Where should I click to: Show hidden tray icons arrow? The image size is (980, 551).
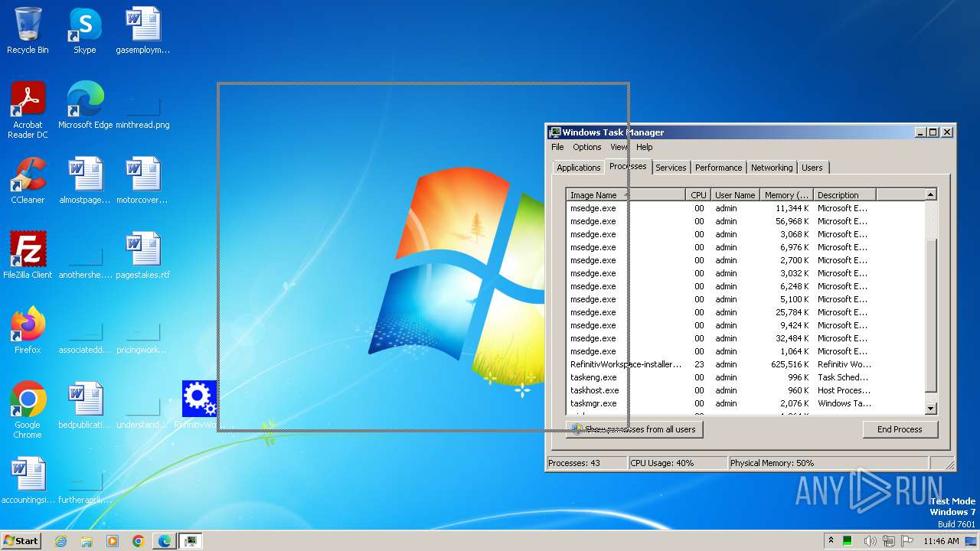click(x=831, y=540)
